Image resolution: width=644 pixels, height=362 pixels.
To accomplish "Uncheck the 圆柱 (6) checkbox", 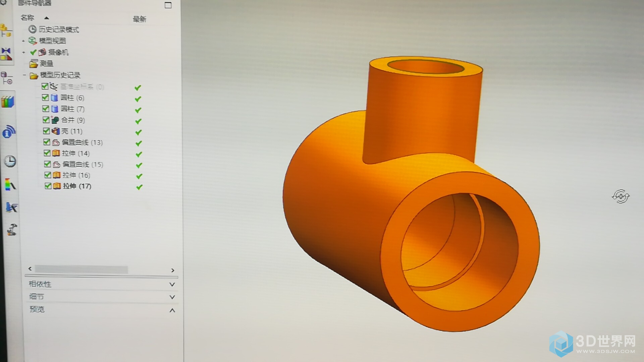I will pyautogui.click(x=45, y=98).
